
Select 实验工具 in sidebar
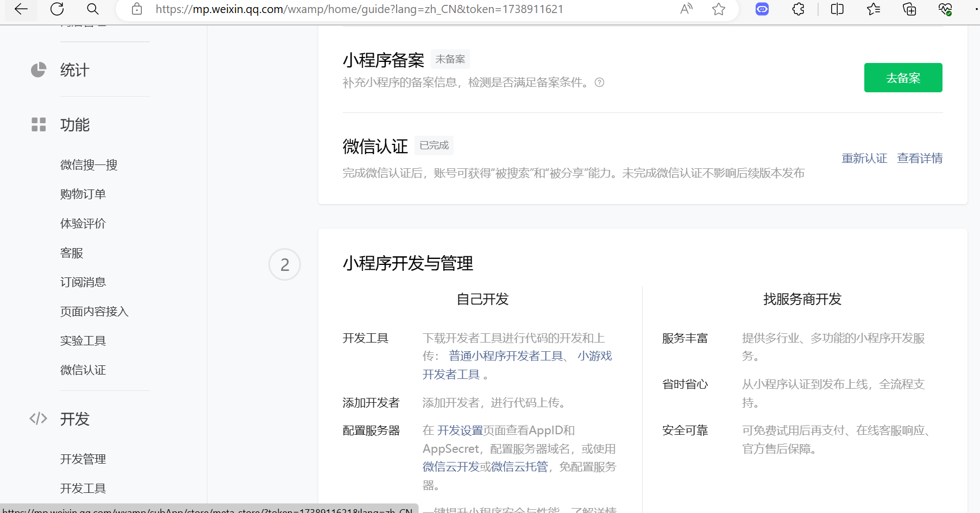pos(83,340)
